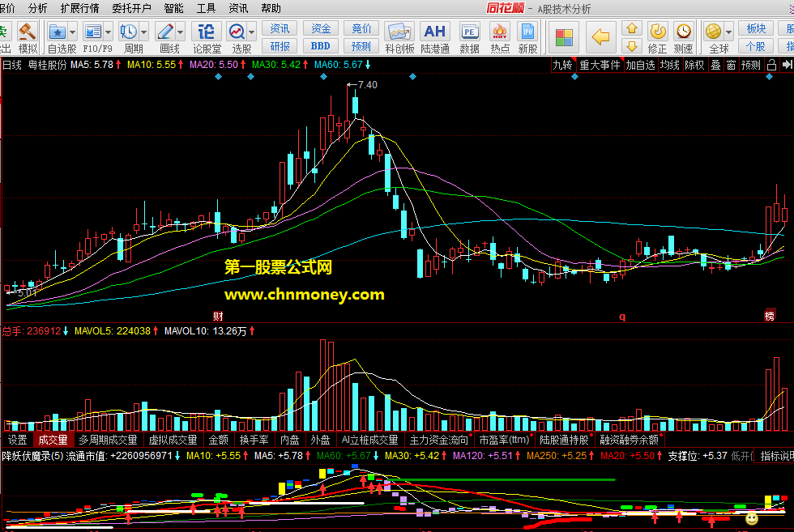This screenshot has height=532, width=794.
Task: Switch to the 融资融券余额 tab
Action: pos(629,440)
